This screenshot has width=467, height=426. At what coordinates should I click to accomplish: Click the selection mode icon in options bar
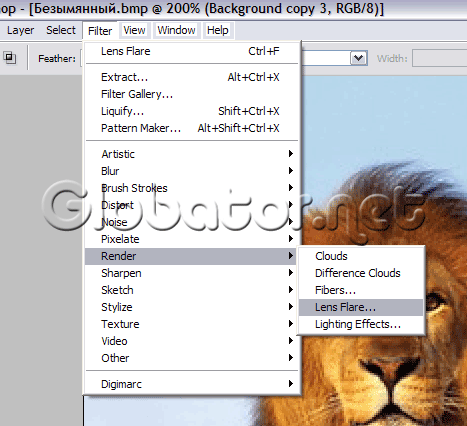click(x=10, y=58)
